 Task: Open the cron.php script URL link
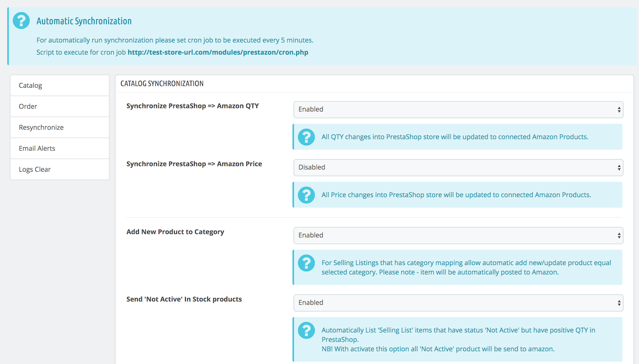tap(218, 52)
